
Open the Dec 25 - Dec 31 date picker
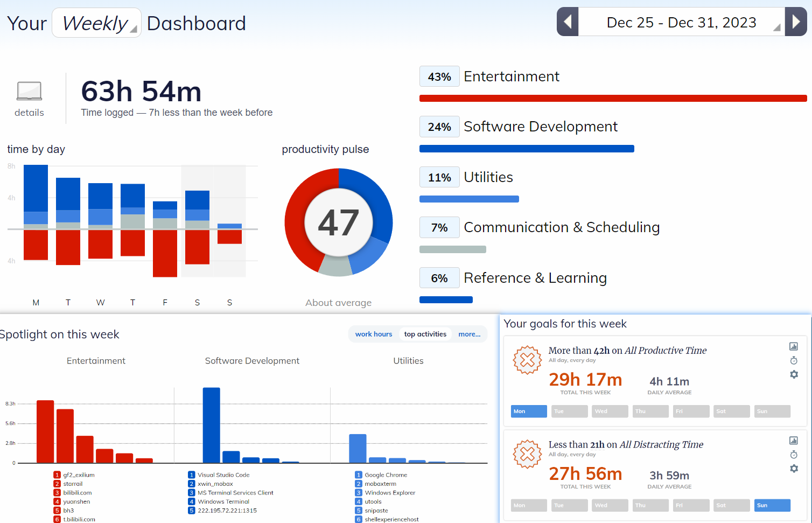point(681,23)
